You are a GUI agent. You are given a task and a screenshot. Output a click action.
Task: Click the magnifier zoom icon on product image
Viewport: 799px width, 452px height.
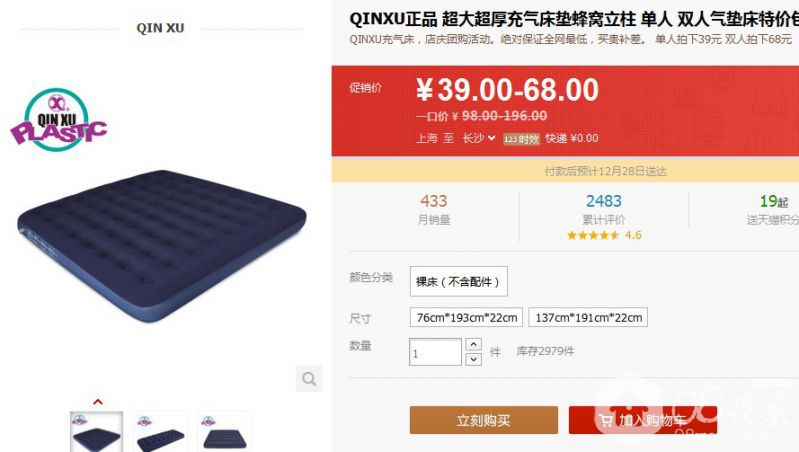pos(309,379)
